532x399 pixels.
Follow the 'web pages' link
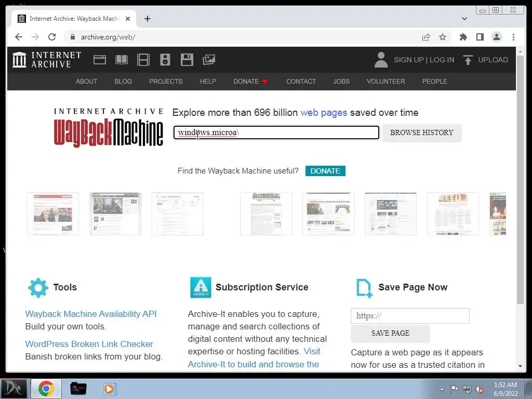(x=324, y=113)
